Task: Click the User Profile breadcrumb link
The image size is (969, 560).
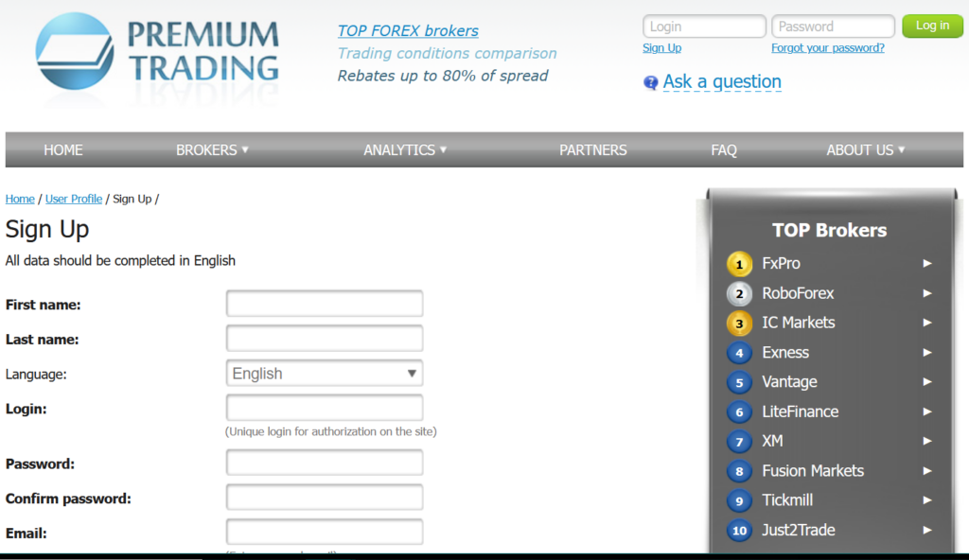Action: [74, 199]
